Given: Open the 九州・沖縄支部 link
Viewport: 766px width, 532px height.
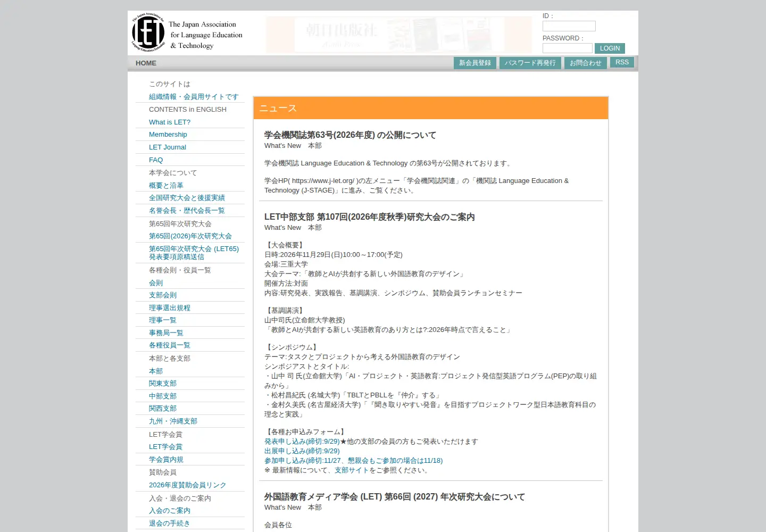Looking at the screenshot, I should [173, 421].
